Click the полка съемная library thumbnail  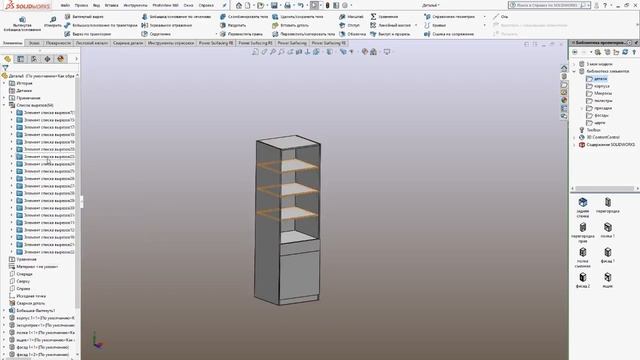point(583,258)
